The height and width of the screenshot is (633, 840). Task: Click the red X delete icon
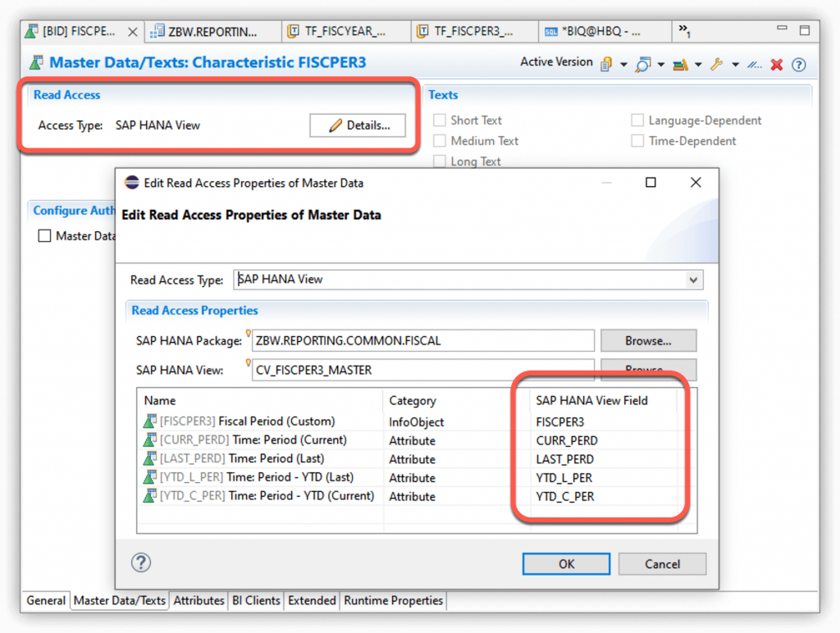(x=776, y=65)
